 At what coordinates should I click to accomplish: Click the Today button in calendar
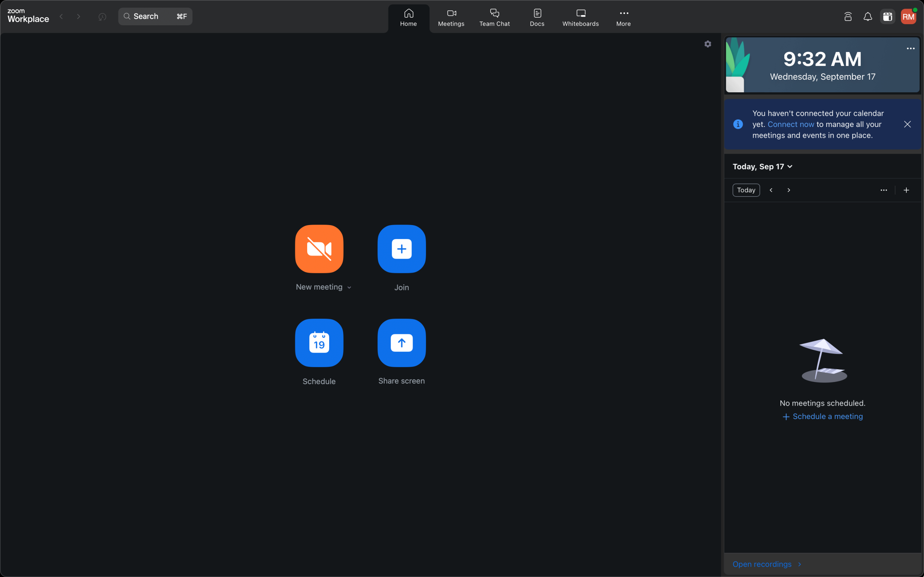point(746,190)
